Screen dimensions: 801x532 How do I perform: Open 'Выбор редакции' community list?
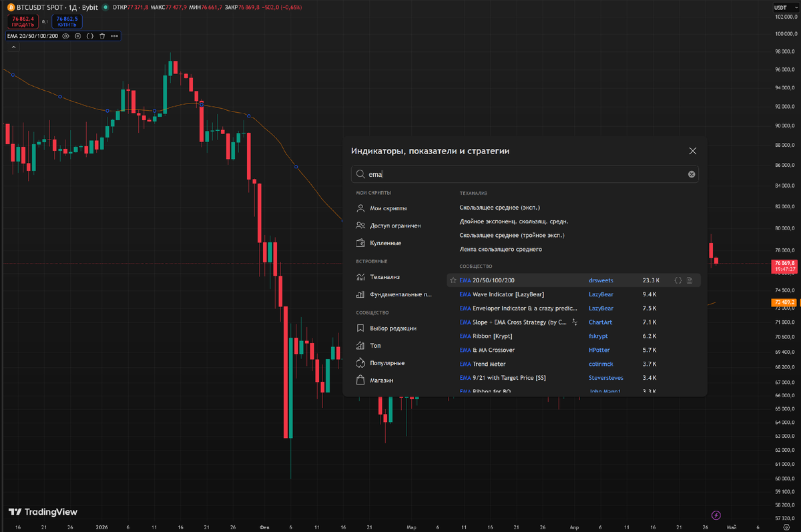[394, 328]
